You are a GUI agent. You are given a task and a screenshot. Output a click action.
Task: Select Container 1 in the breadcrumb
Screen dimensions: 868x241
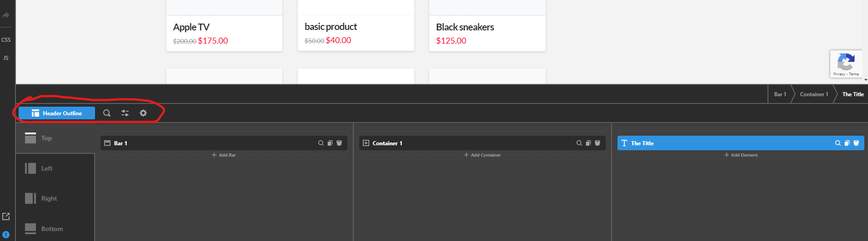[x=814, y=94]
